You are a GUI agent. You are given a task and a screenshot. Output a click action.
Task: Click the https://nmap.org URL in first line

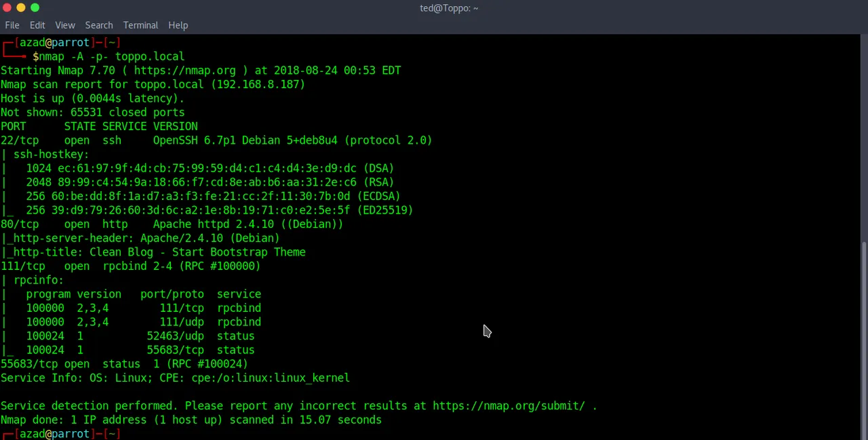pyautogui.click(x=185, y=71)
